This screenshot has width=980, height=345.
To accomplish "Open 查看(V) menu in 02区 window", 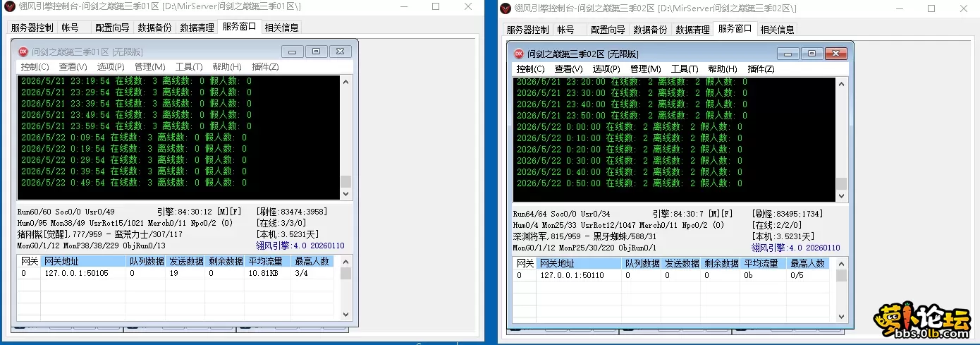I will [569, 69].
